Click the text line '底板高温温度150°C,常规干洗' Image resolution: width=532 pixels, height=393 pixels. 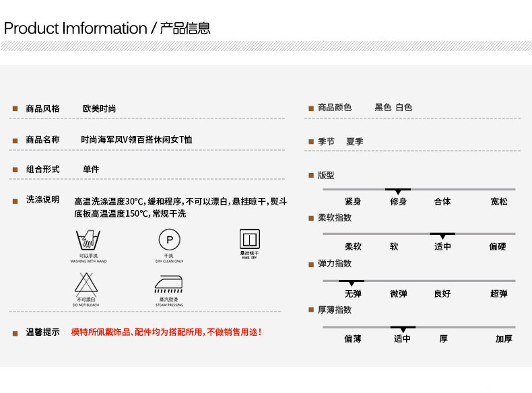click(x=130, y=214)
